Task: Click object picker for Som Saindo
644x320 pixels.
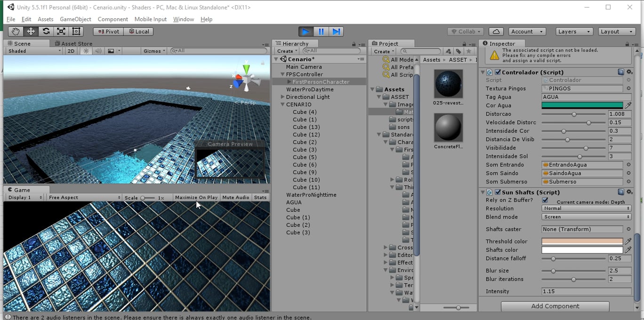Action: pyautogui.click(x=628, y=173)
